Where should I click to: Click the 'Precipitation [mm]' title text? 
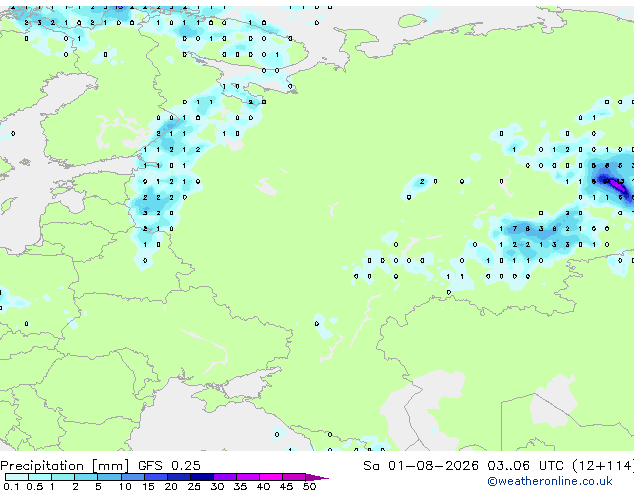(x=65, y=466)
